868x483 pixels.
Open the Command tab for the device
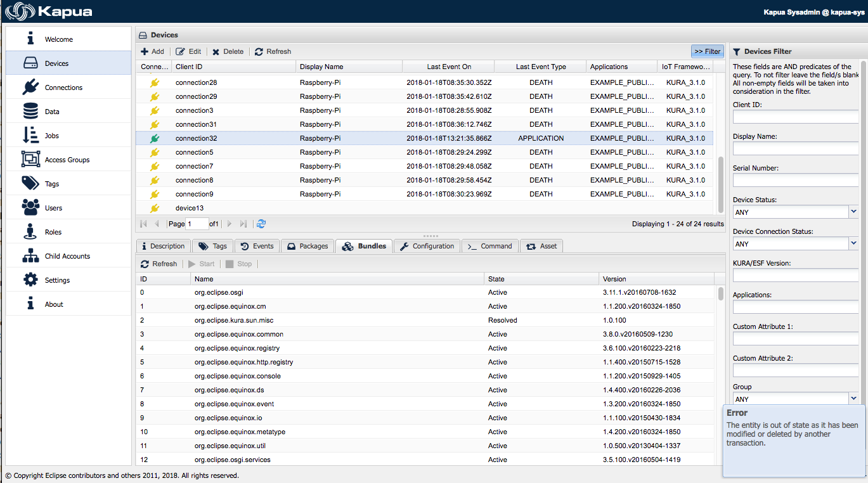[489, 246]
